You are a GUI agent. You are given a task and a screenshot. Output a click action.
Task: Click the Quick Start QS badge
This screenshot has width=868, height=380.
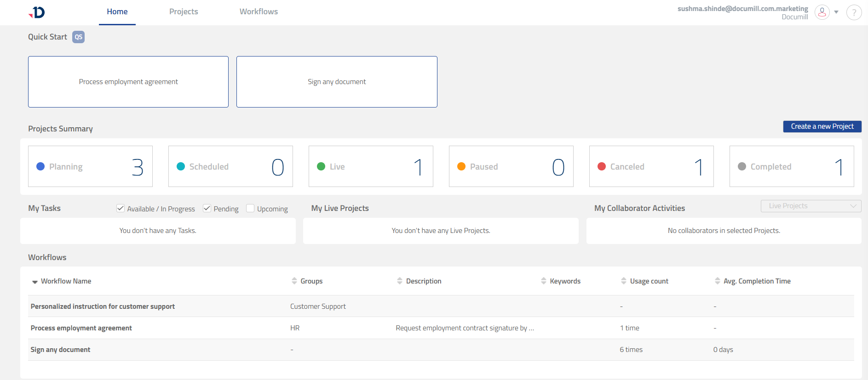pyautogui.click(x=79, y=37)
